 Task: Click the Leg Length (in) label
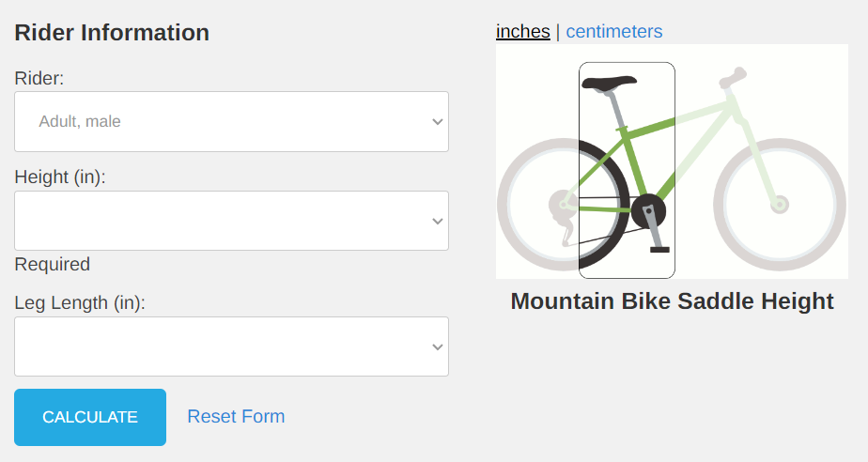pyautogui.click(x=80, y=303)
